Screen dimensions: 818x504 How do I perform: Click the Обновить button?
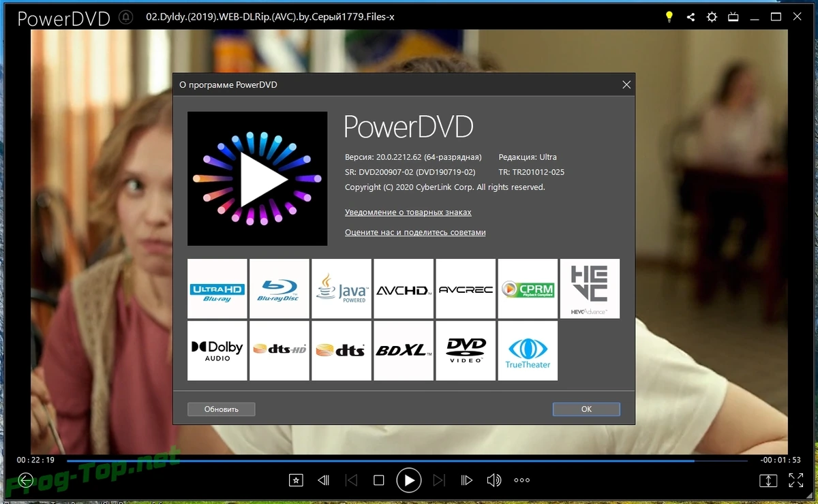tap(221, 409)
